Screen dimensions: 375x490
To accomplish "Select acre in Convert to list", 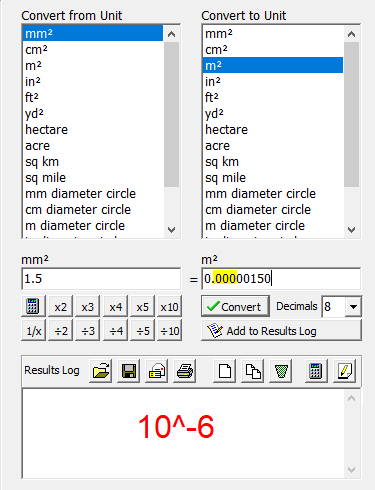I will pyautogui.click(x=273, y=145).
